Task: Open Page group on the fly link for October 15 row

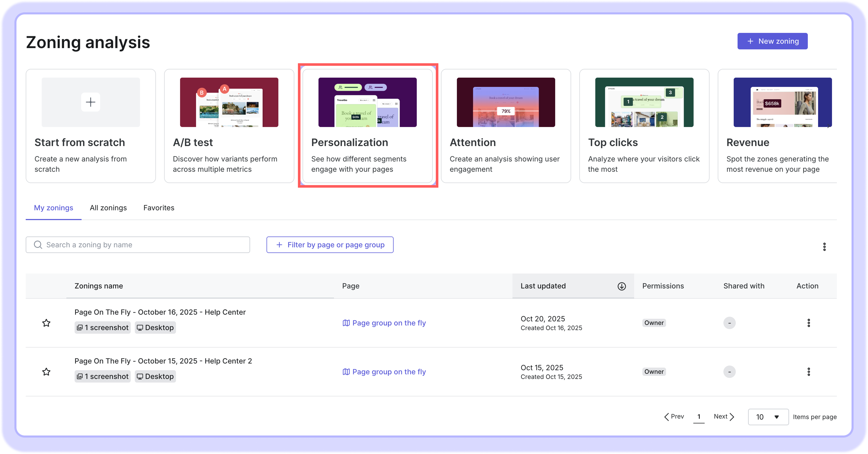Action: point(384,372)
